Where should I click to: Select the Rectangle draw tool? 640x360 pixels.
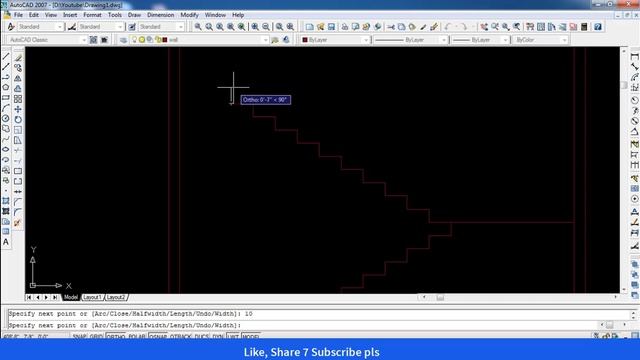click(6, 98)
